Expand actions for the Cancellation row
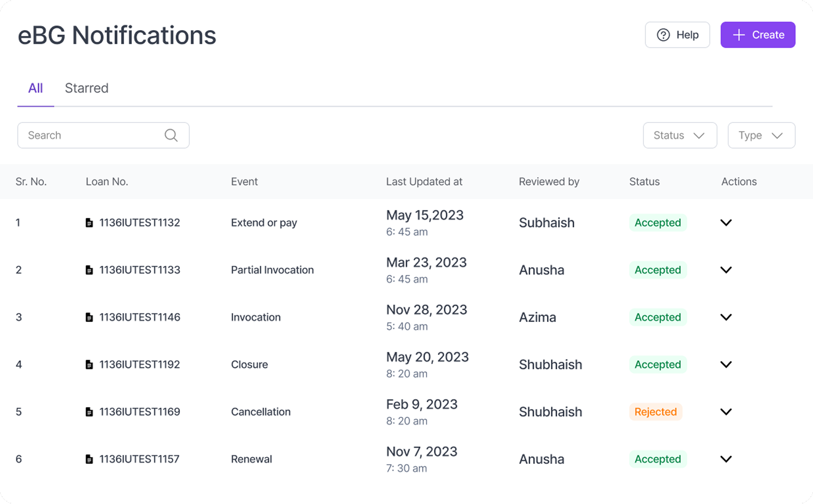Viewport: 813px width, 504px height. tap(726, 412)
